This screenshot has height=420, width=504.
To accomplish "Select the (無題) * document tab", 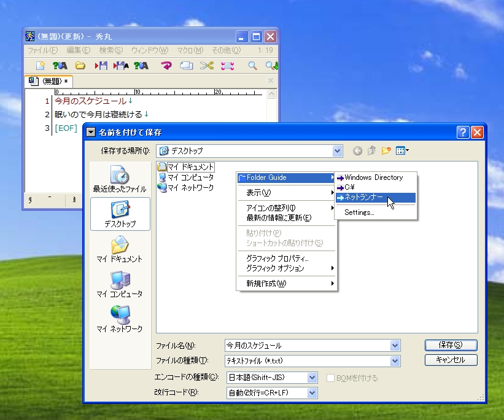I will click(49, 82).
